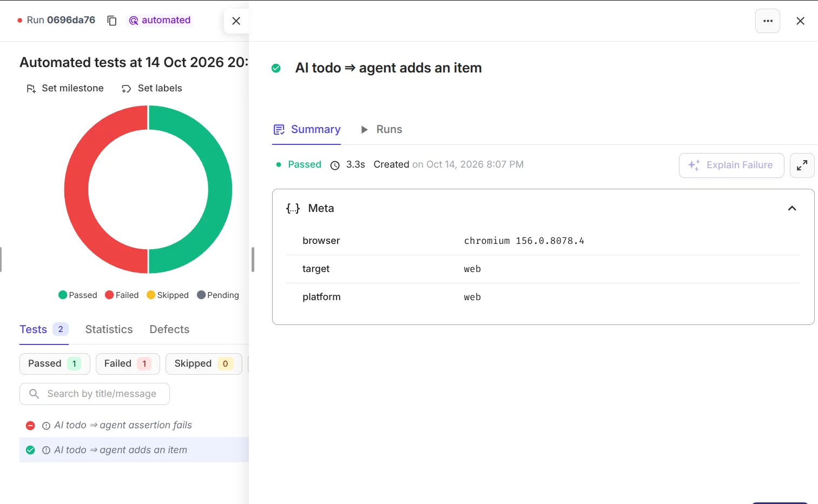Click the 3.3s duration value
Image resolution: width=818 pixels, height=504 pixels.
coord(355,164)
